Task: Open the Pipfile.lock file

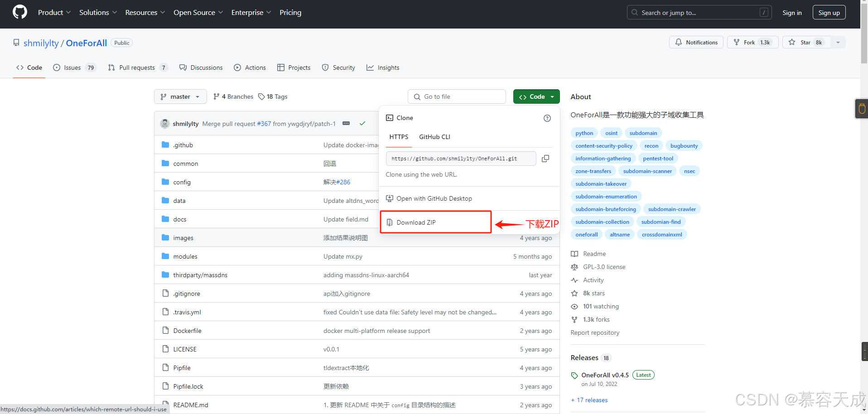Action: click(188, 386)
